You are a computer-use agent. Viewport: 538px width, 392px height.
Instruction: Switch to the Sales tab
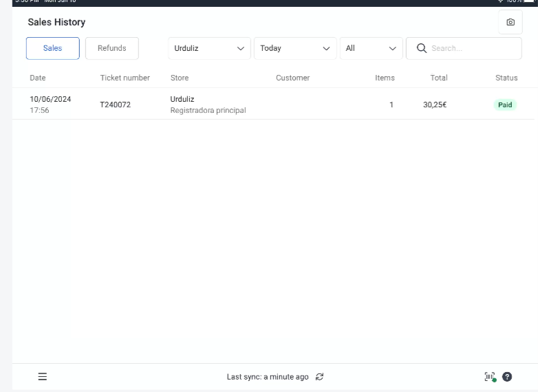[x=52, y=48]
